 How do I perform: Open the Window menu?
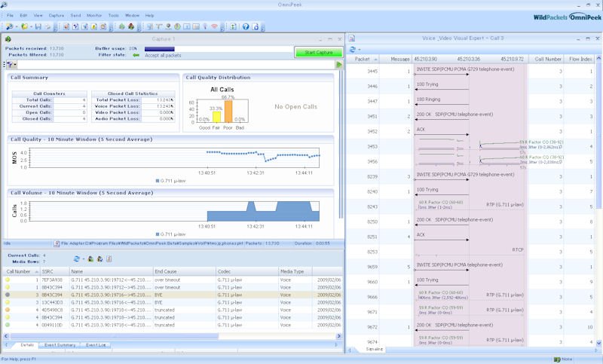pyautogui.click(x=132, y=15)
